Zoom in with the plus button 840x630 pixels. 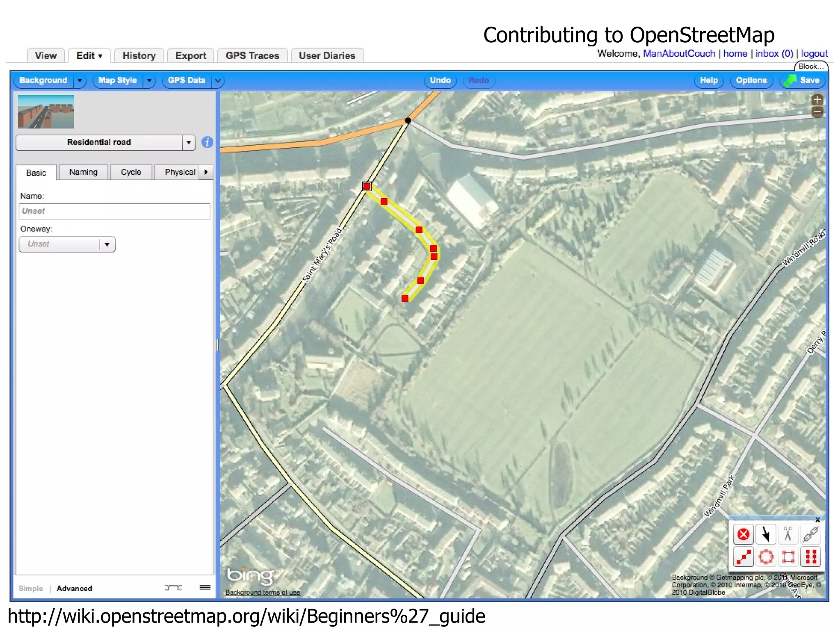point(817,100)
